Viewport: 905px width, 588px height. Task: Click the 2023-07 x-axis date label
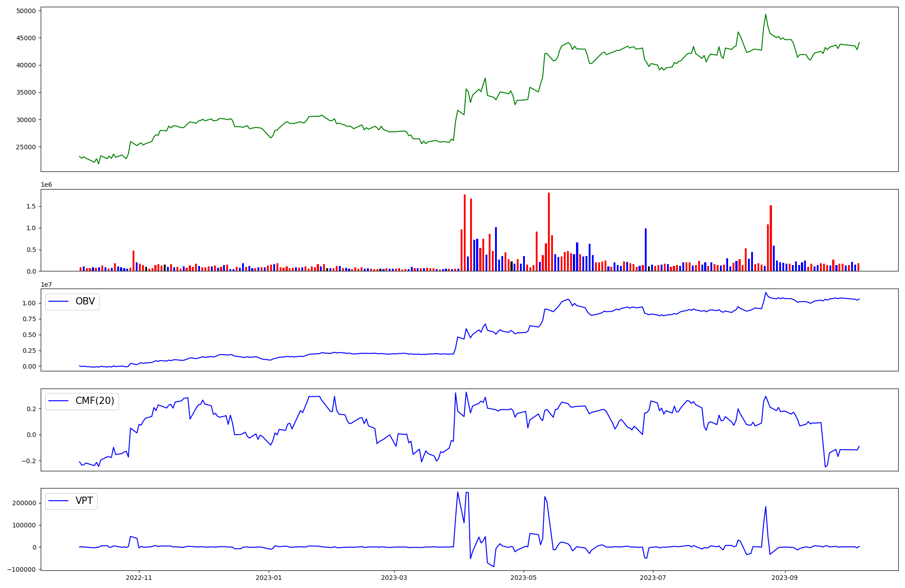[653, 578]
